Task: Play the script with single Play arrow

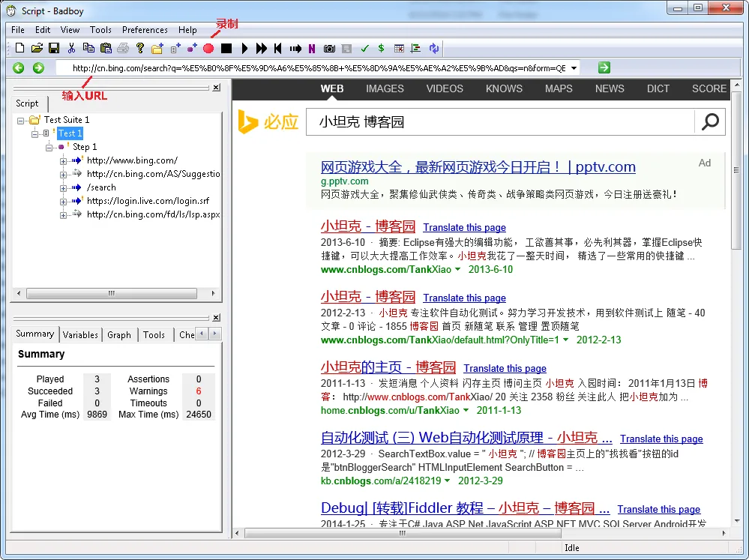Action: coord(244,48)
